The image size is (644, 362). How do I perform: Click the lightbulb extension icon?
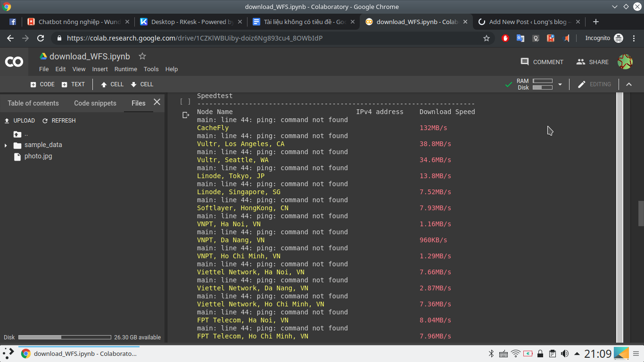point(536,38)
